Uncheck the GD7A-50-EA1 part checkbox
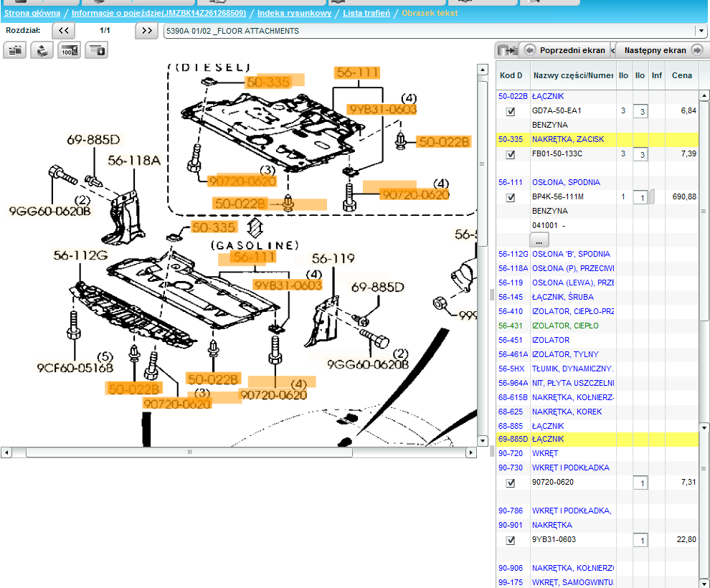Screen dimensions: 710x588 click(x=511, y=111)
